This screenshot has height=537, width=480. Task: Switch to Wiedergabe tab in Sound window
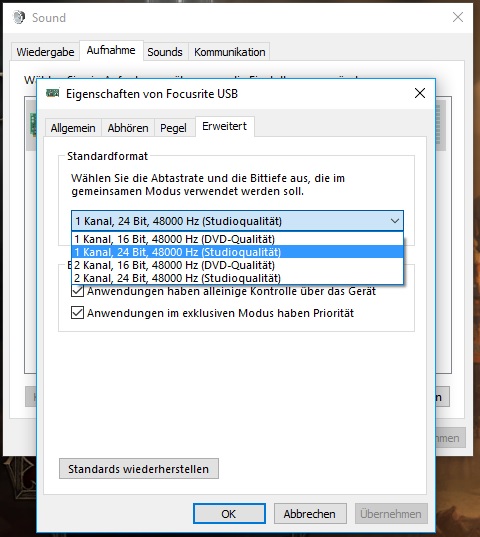pos(45,52)
